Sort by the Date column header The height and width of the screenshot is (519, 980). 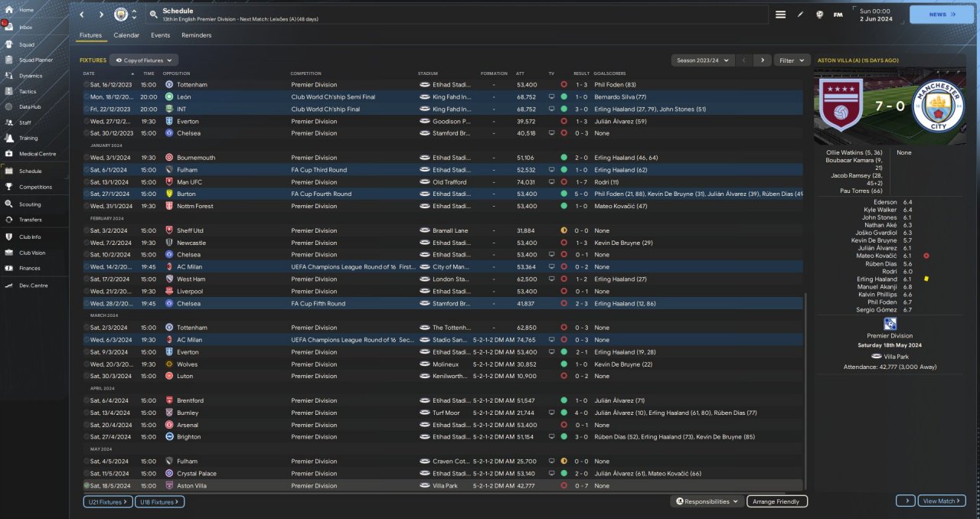[89, 73]
